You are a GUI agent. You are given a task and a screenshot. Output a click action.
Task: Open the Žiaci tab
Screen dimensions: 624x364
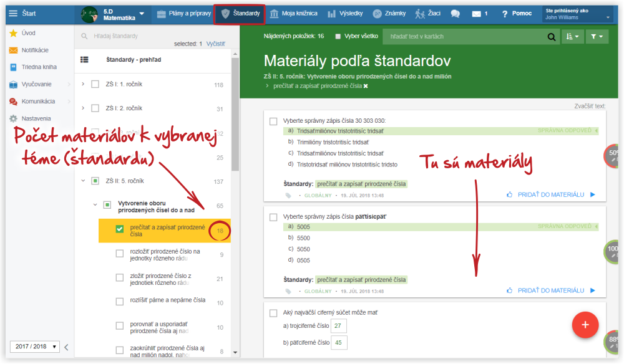(x=428, y=14)
